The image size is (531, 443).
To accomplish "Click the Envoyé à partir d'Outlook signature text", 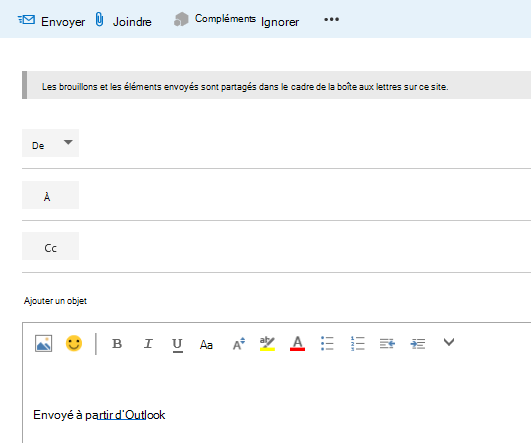I will pyautogui.click(x=99, y=415).
